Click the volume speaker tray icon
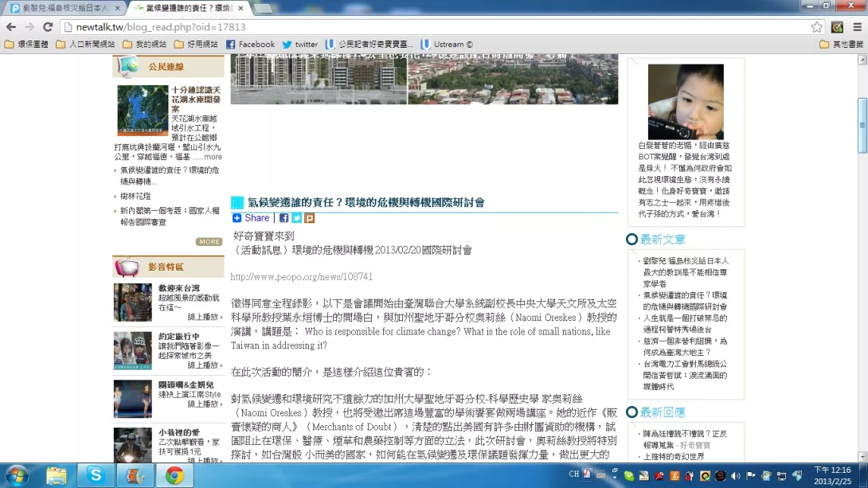This screenshot has height=488, width=868. pos(736,475)
